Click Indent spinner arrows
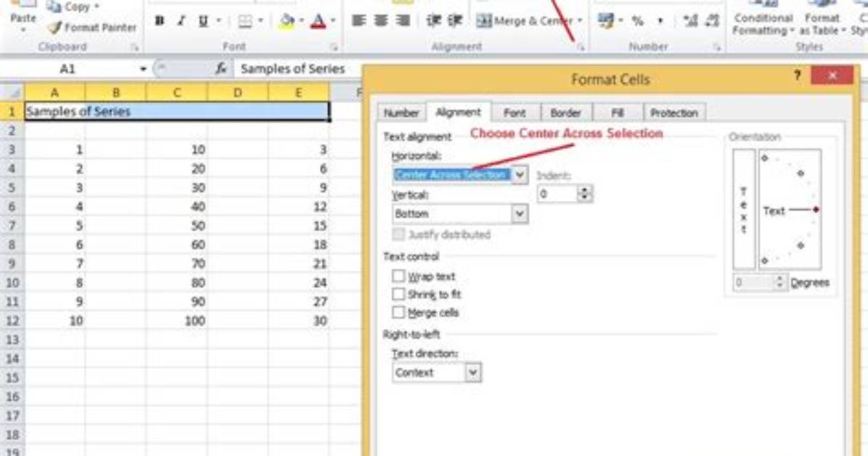Image resolution: width=868 pixels, height=456 pixels. pyautogui.click(x=584, y=194)
